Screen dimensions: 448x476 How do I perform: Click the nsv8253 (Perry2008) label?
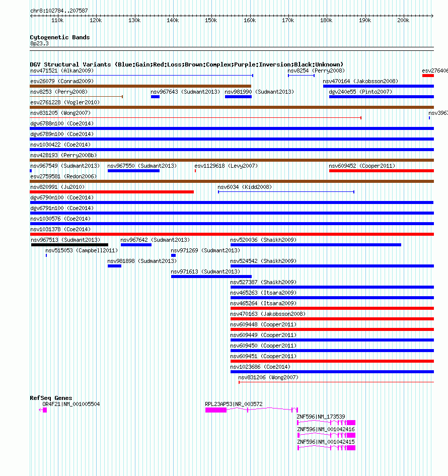pyautogui.click(x=59, y=92)
